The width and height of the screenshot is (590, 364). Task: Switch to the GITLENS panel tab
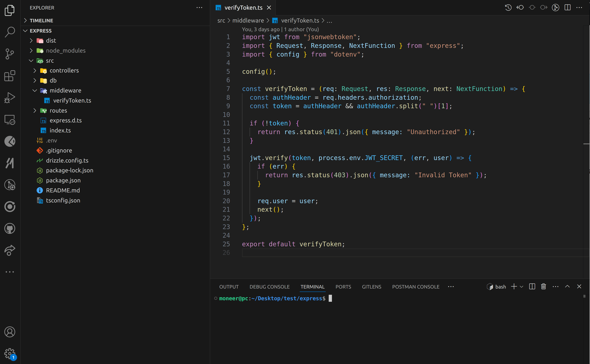(371, 287)
